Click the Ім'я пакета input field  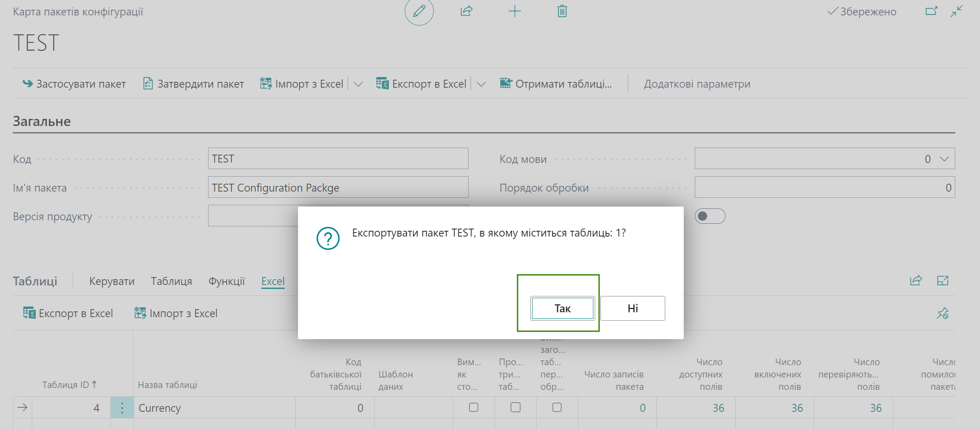point(338,188)
